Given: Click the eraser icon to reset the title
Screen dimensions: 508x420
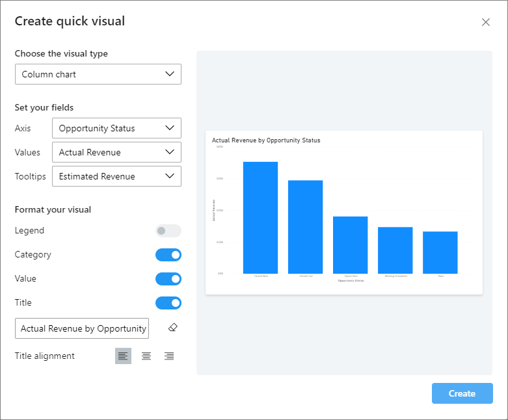Looking at the screenshot, I should coord(172,328).
